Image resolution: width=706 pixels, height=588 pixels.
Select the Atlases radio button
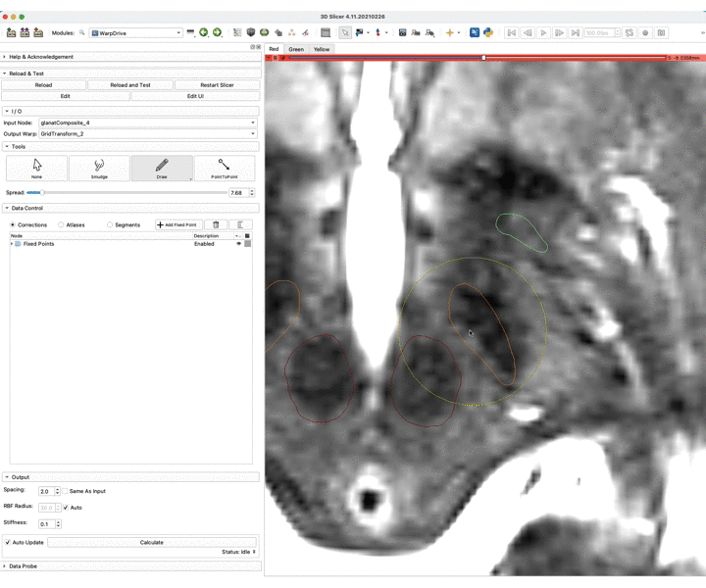pos(62,225)
